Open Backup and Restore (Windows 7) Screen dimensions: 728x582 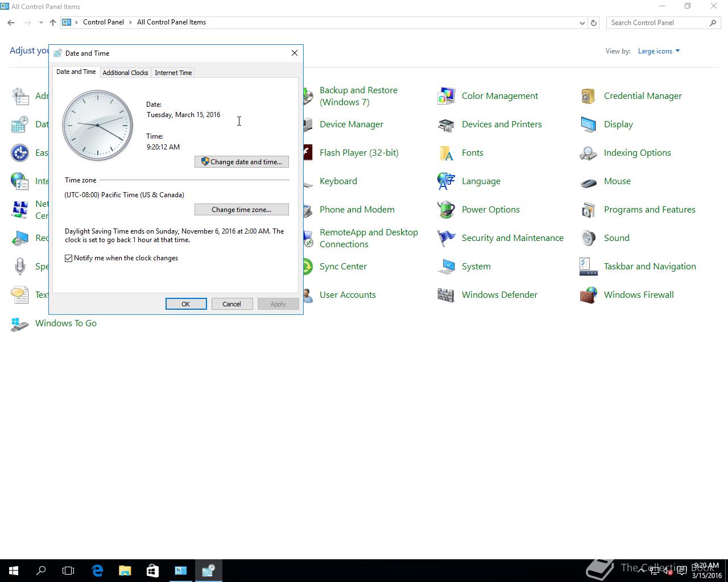pos(358,96)
